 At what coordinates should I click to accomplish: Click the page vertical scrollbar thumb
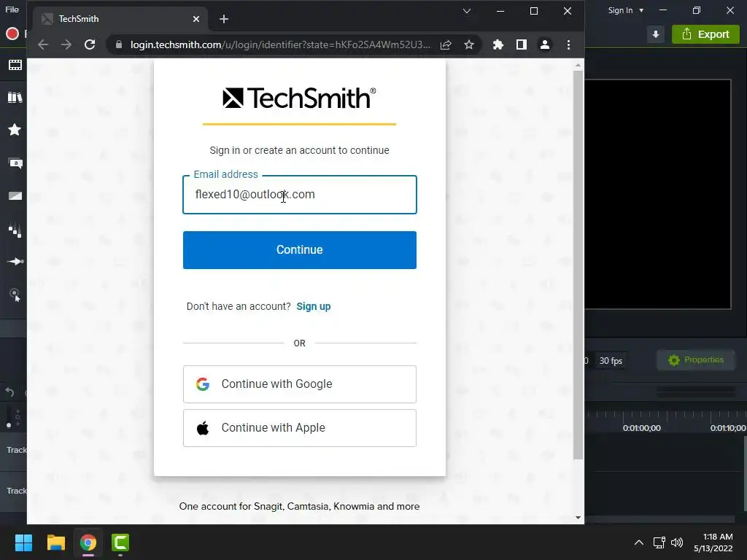(x=578, y=265)
